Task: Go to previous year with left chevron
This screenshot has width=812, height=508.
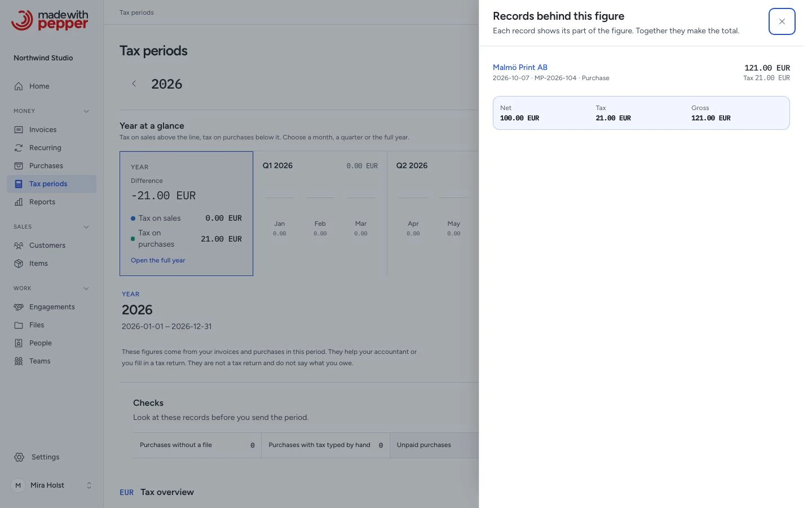Action: point(134,84)
